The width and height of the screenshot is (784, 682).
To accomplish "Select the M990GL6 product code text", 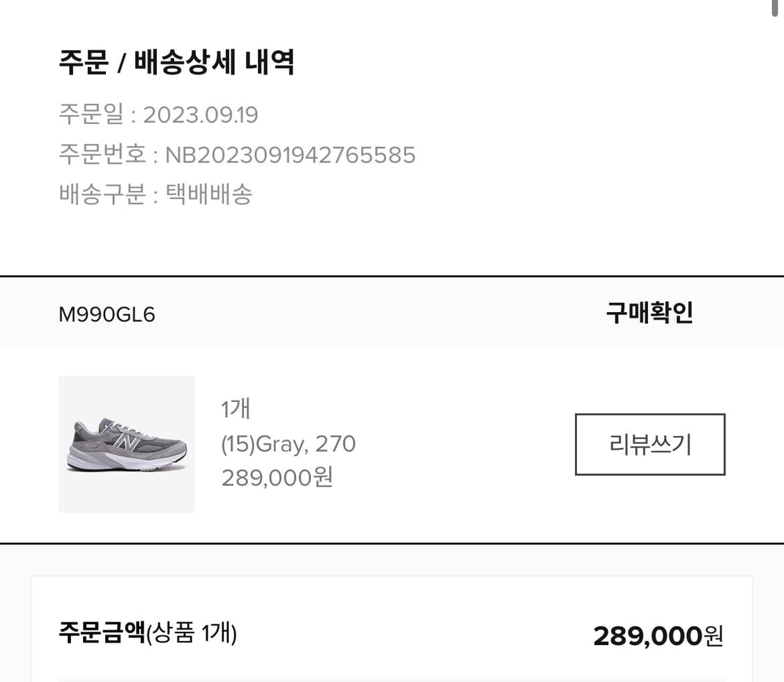I will coord(107,314).
